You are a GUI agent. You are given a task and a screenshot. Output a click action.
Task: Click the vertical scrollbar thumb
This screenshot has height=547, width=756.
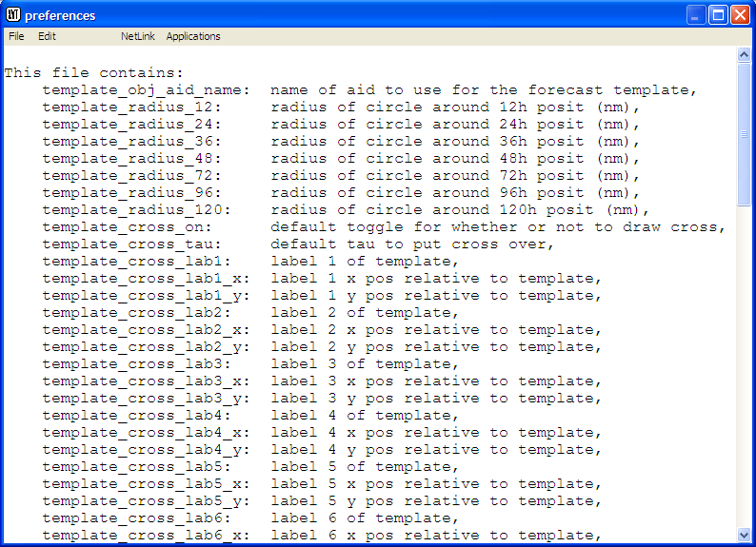(x=745, y=133)
